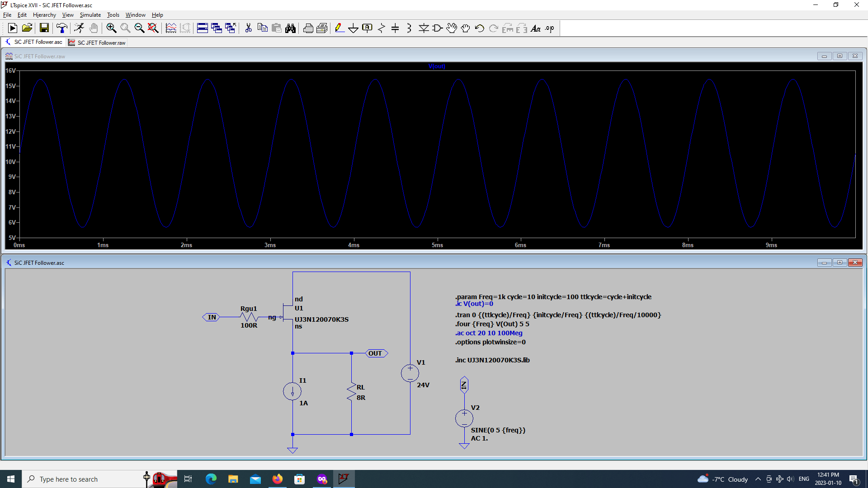Open the Hierarchy menu
This screenshot has height=488, width=868.
(x=44, y=15)
